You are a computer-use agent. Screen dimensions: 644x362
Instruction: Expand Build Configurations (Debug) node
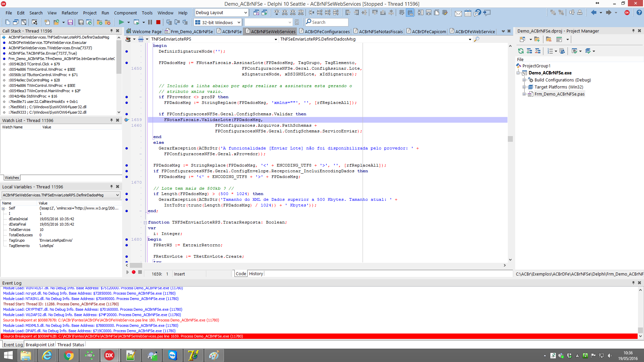click(524, 80)
